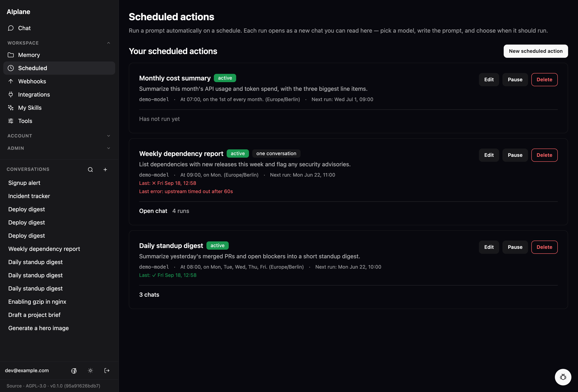Delete the Weekly dependency report action
This screenshot has width=578, height=392.
point(544,155)
